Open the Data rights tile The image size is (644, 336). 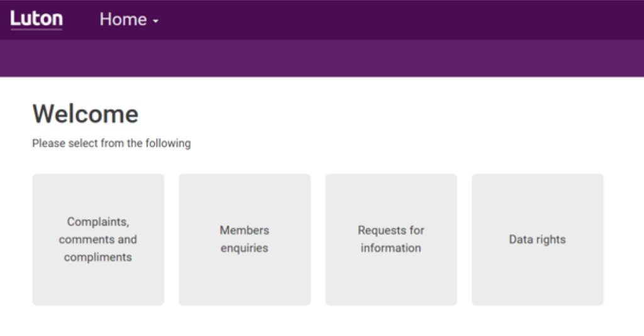point(538,239)
